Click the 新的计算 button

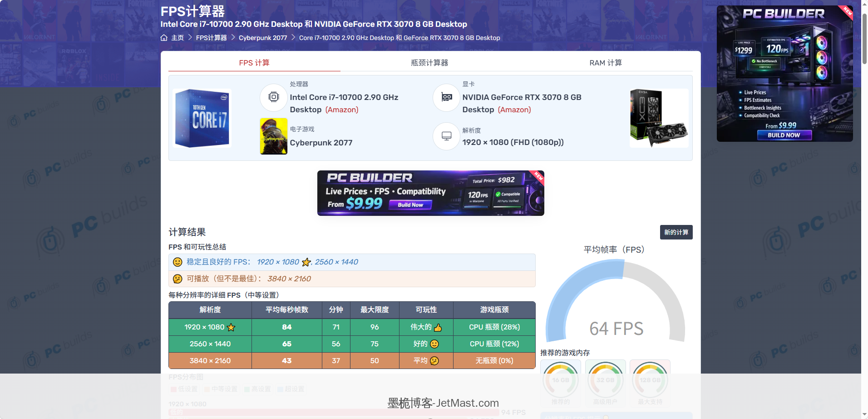pos(676,232)
